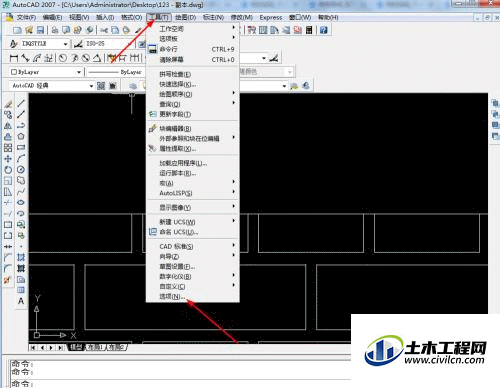Click into the command line input

180,384
